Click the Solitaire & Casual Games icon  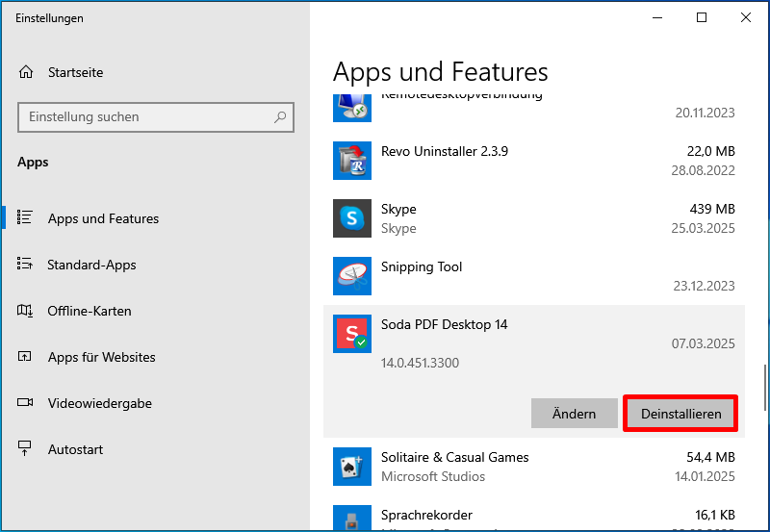point(351,467)
